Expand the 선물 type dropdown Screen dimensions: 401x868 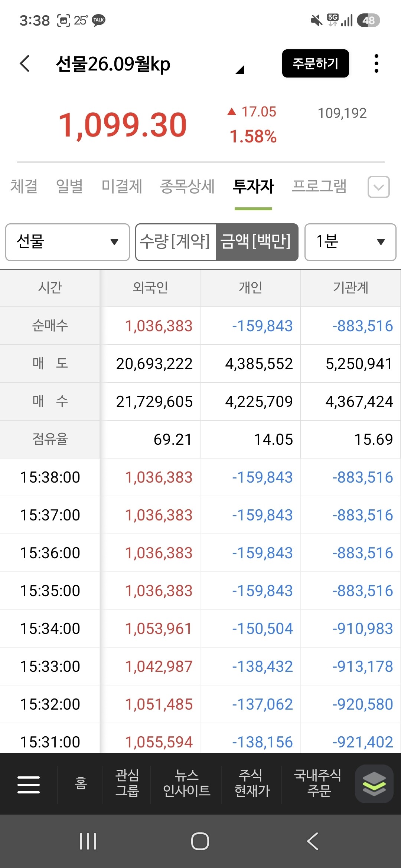(68, 242)
